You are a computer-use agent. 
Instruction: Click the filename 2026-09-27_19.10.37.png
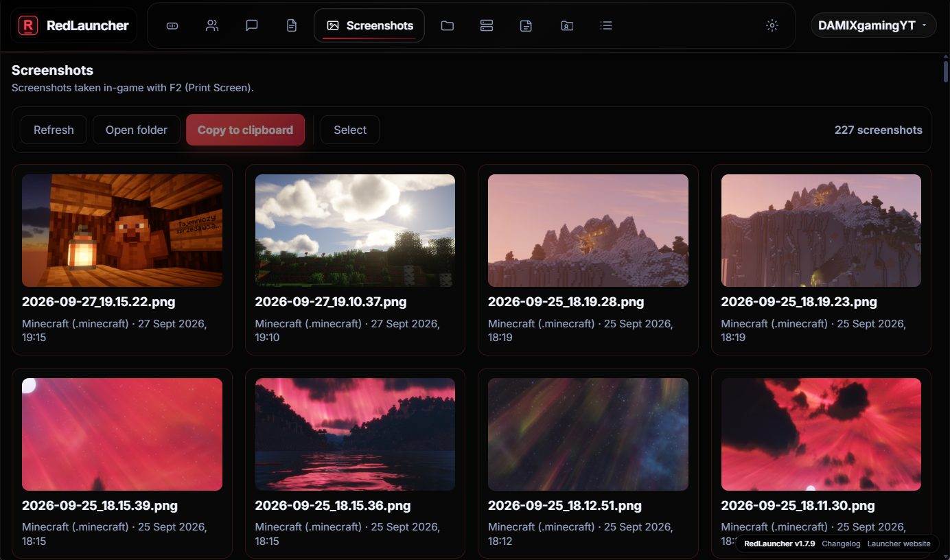[331, 302]
